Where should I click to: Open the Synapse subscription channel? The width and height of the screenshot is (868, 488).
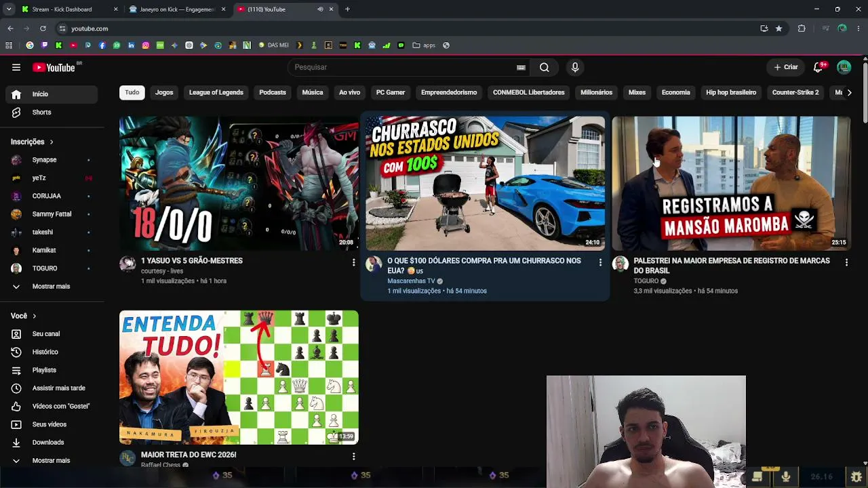(x=52, y=160)
